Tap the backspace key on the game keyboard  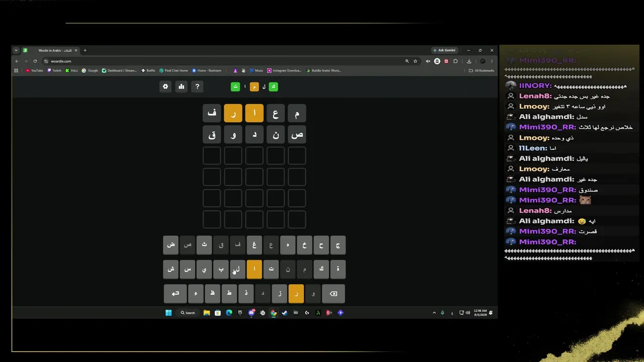(333, 294)
